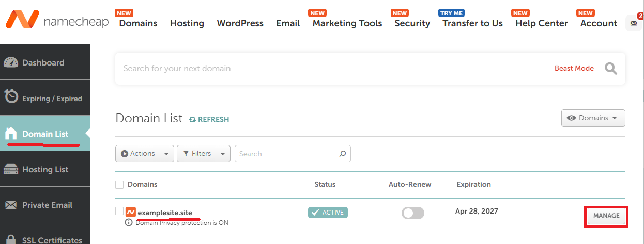
Task: Open the mail notifications envelope icon
Action: point(634,23)
